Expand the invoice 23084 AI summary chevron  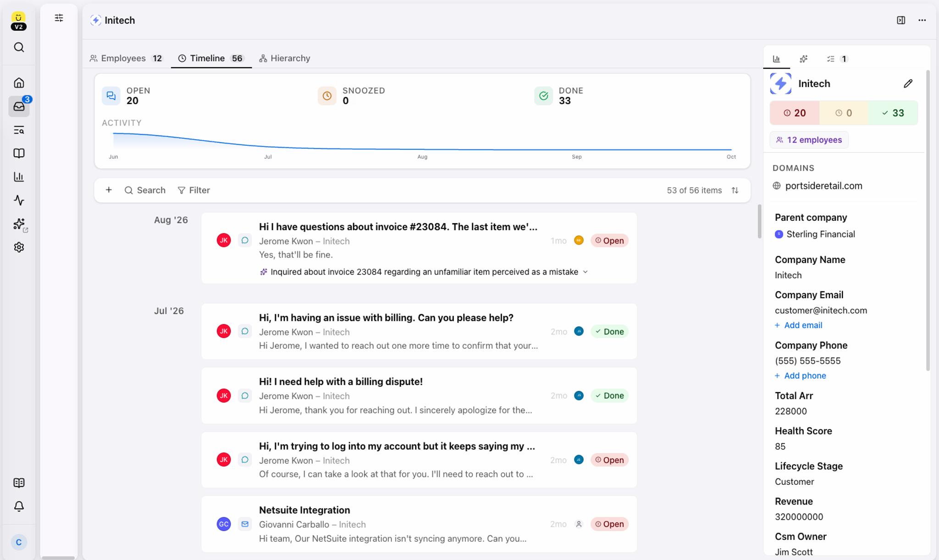[x=585, y=272]
